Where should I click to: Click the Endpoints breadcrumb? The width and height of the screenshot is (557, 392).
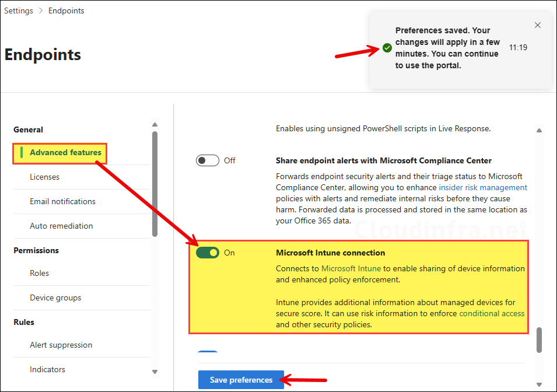66,10
